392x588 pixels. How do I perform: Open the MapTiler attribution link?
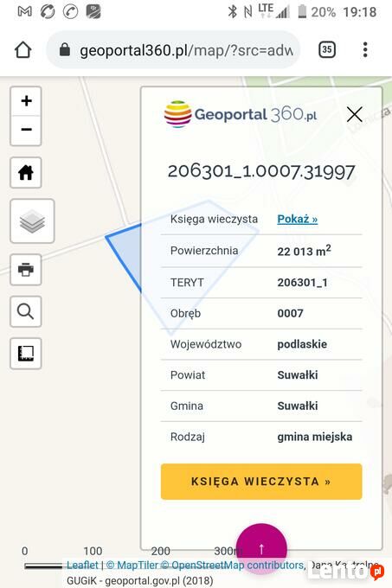tap(132, 565)
